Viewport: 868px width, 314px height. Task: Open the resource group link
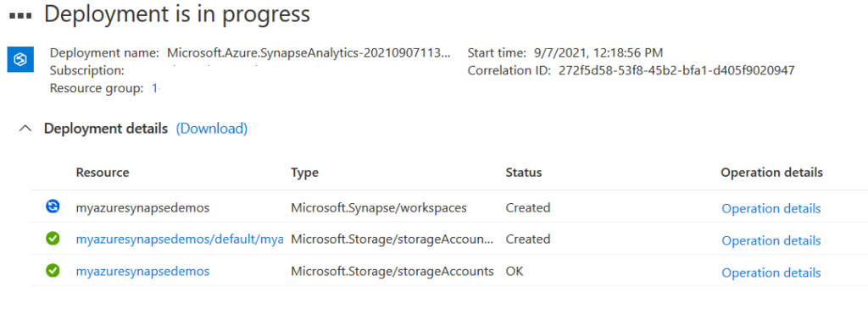[x=155, y=88]
